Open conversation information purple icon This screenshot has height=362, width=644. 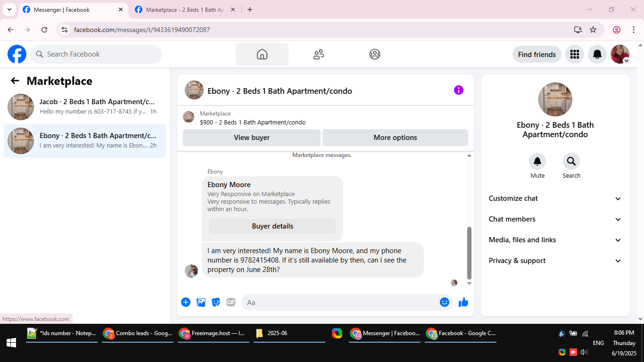coord(459,90)
